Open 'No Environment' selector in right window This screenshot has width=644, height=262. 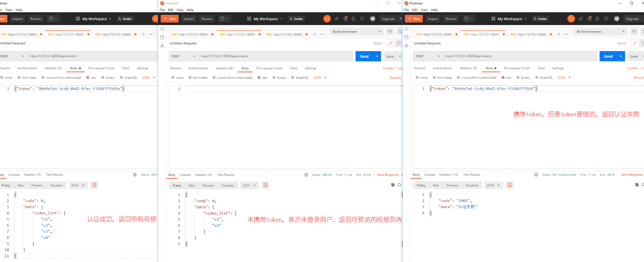point(601,32)
